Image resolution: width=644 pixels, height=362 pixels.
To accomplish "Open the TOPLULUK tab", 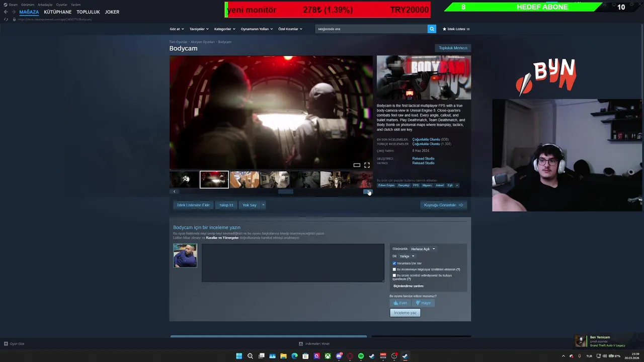I will [x=88, y=12].
